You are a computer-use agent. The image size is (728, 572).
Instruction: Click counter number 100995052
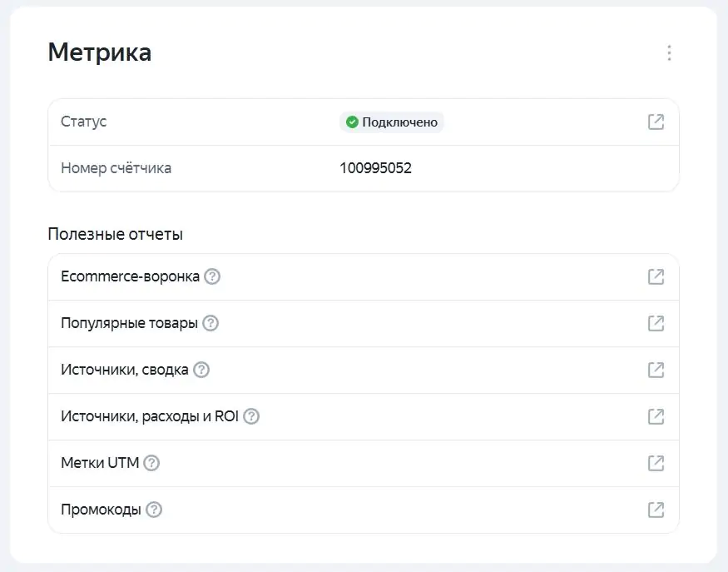tap(375, 168)
